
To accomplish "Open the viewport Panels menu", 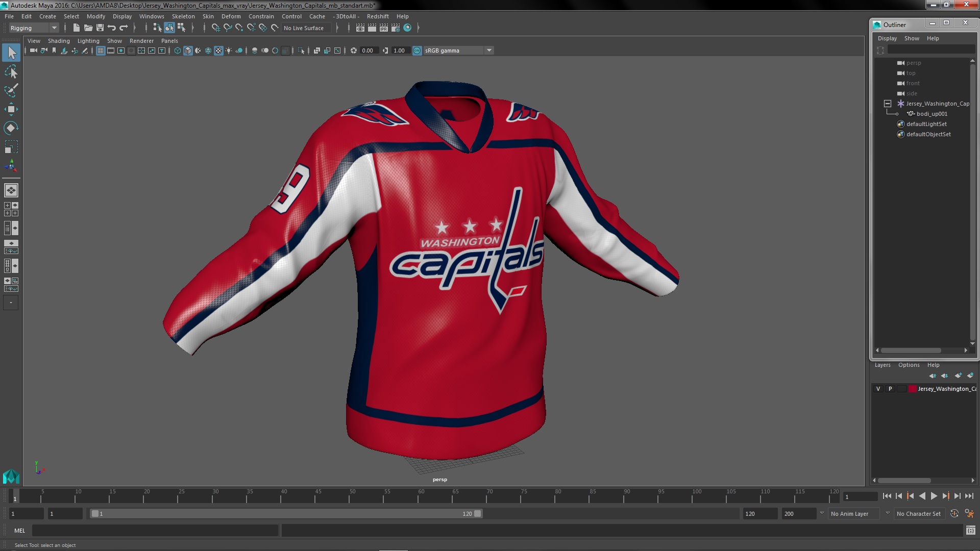I will 169,41.
